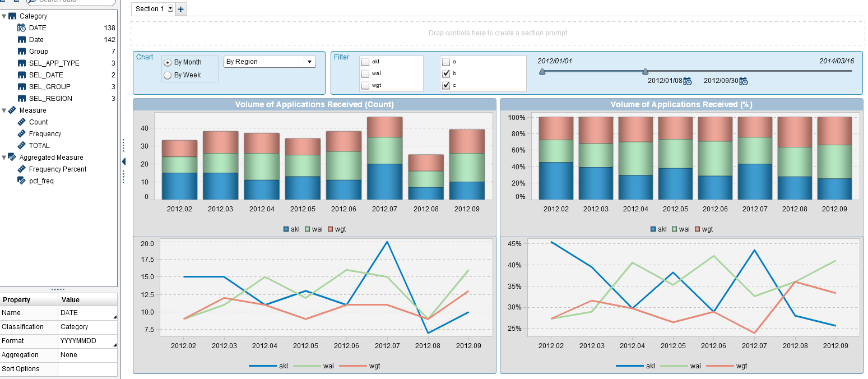Select the By Week radio button
868x379 pixels.
[168, 75]
